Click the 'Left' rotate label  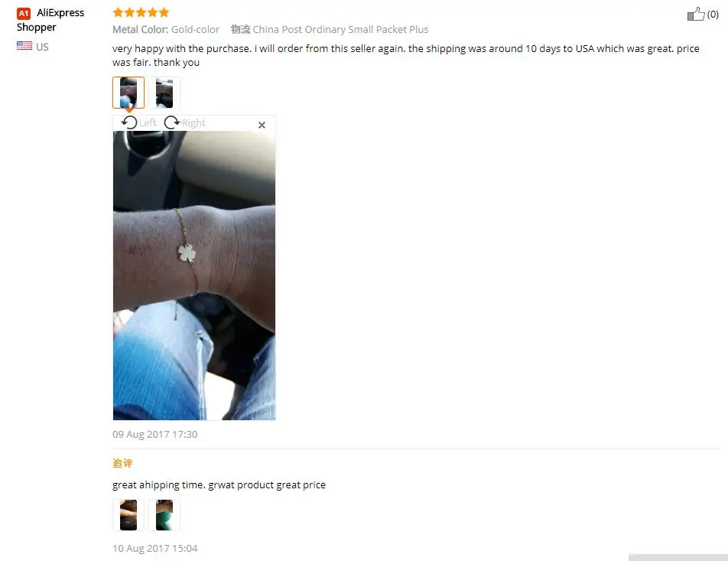coord(148,122)
